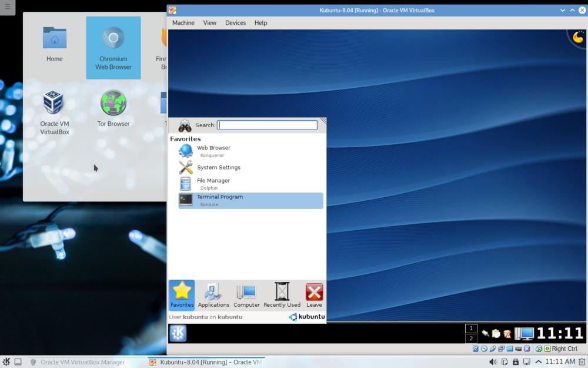This screenshot has height=368, width=588.
Task: Open the Machine menu in VirtualBox
Action: click(x=183, y=23)
